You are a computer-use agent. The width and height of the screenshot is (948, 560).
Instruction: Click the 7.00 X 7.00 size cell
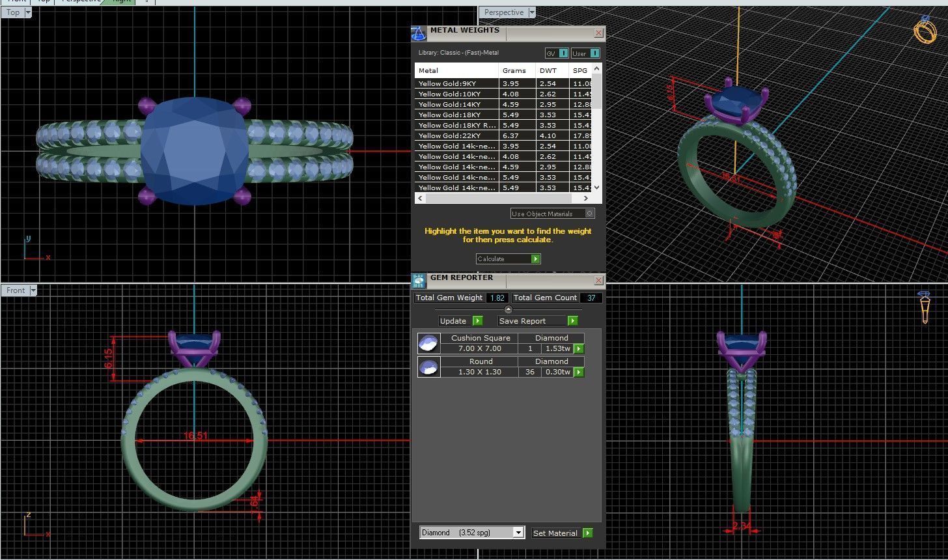480,349
